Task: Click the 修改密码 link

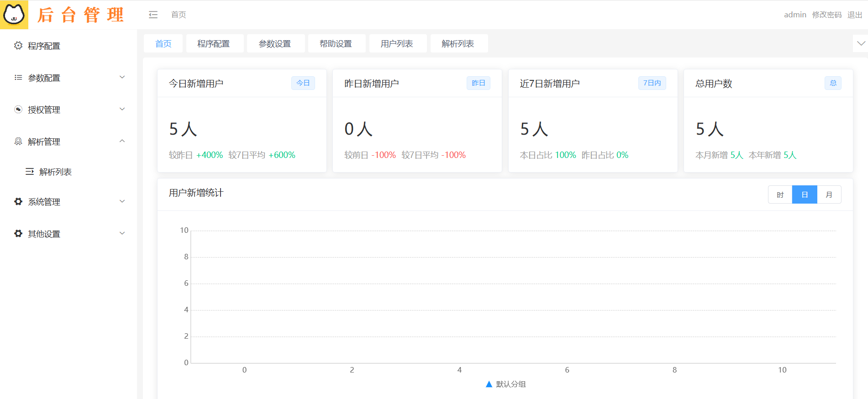Action: coord(826,15)
